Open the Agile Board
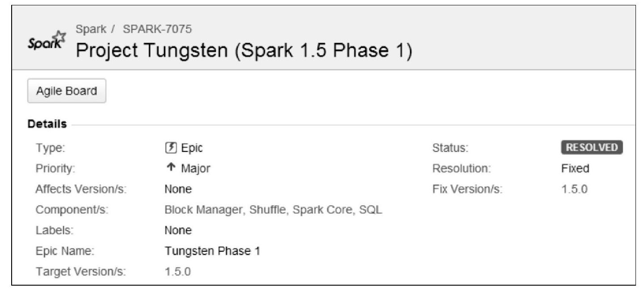644x291 pixels. point(67,91)
